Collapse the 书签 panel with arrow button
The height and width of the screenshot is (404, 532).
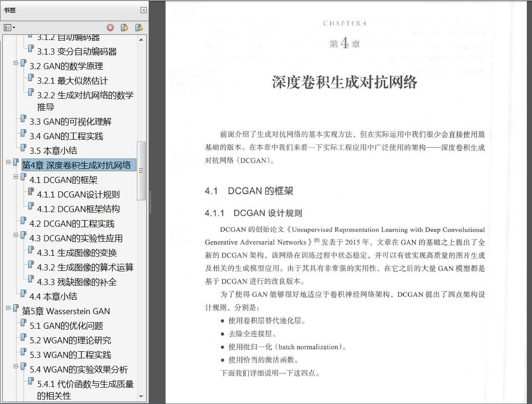143,10
